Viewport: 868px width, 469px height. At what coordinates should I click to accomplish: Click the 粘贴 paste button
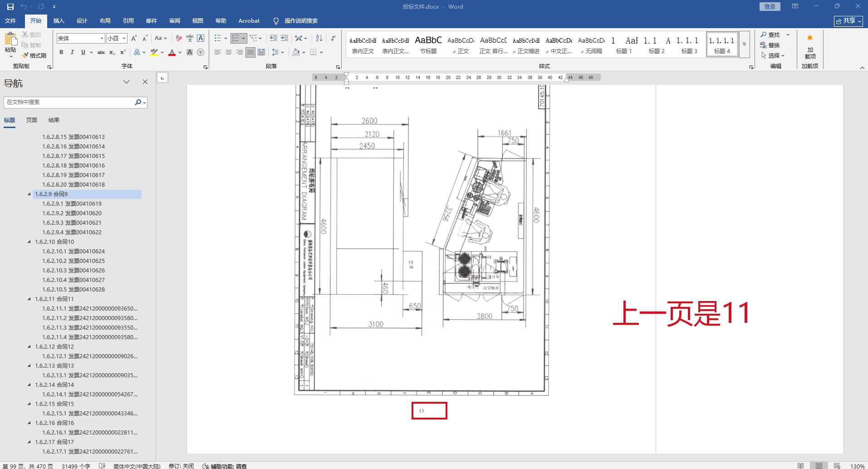(x=10, y=45)
